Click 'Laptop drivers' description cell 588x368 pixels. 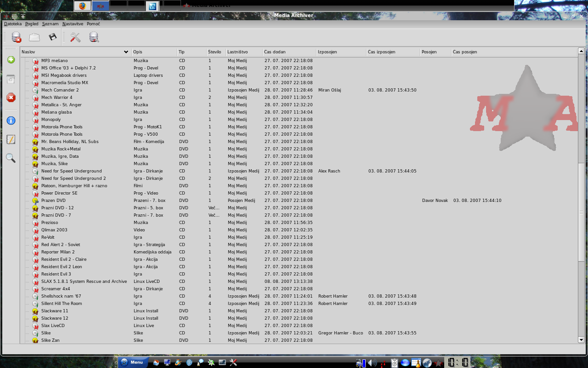[148, 75]
